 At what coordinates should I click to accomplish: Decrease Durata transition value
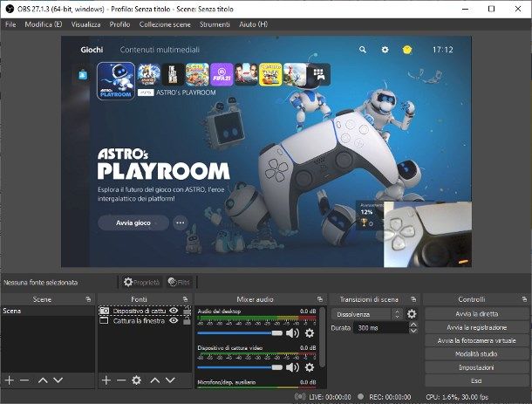(413, 331)
